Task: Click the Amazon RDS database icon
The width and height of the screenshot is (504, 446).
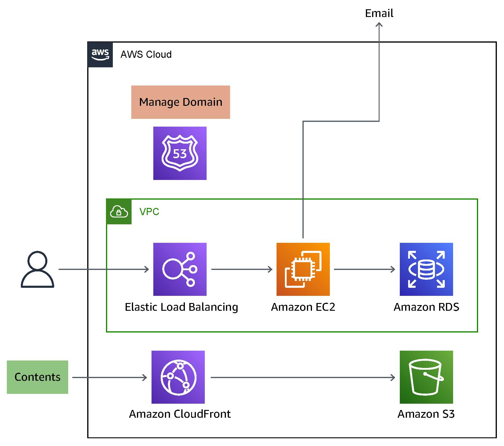Action: [426, 269]
